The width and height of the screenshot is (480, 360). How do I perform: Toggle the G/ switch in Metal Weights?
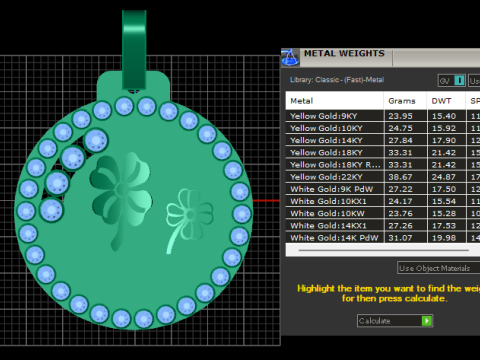point(452,80)
